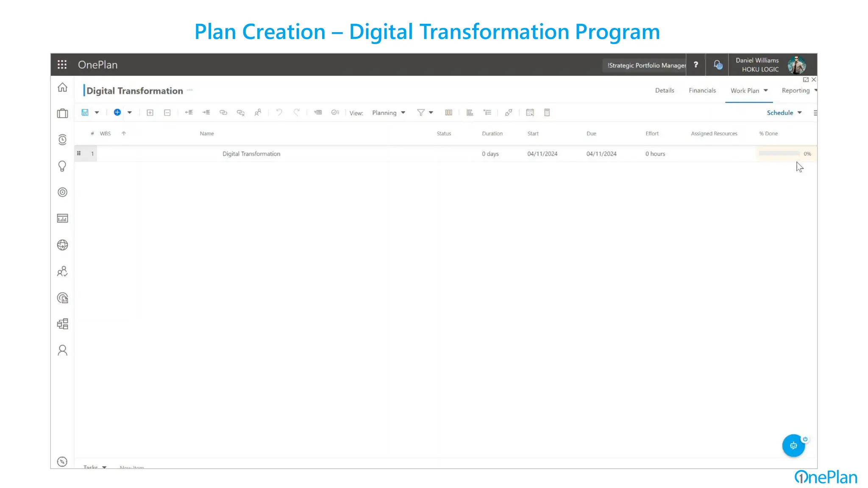Click the compass icon at sidebar bottom
Viewport: 868px width, 488px height.
click(62, 462)
